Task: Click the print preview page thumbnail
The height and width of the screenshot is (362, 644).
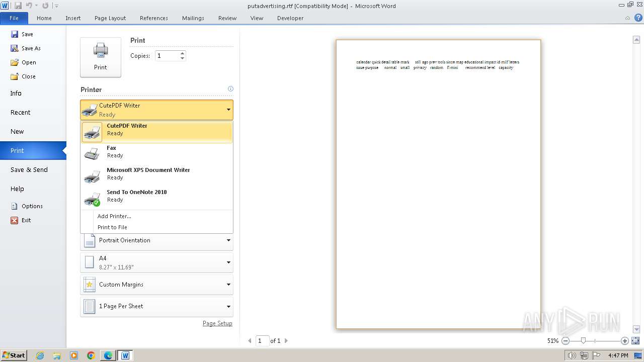Action: tap(438, 184)
